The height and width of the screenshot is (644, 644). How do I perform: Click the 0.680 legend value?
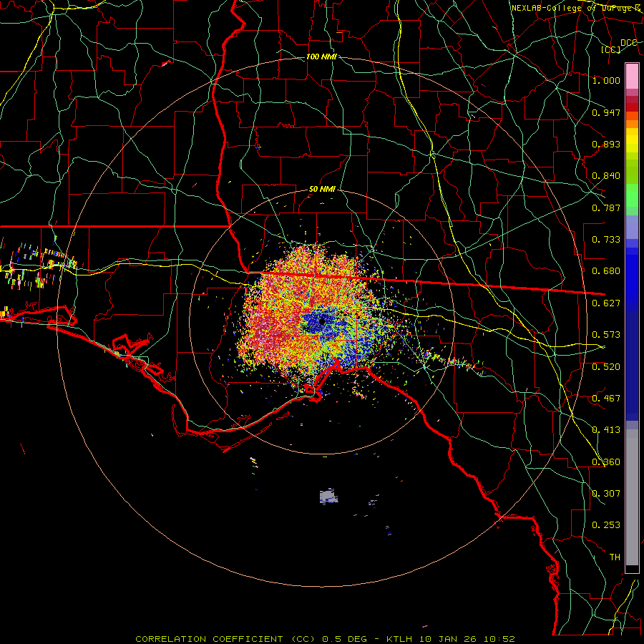click(x=606, y=271)
